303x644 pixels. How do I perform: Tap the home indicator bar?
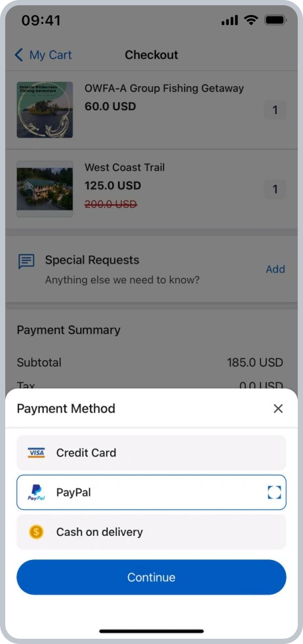(x=151, y=631)
